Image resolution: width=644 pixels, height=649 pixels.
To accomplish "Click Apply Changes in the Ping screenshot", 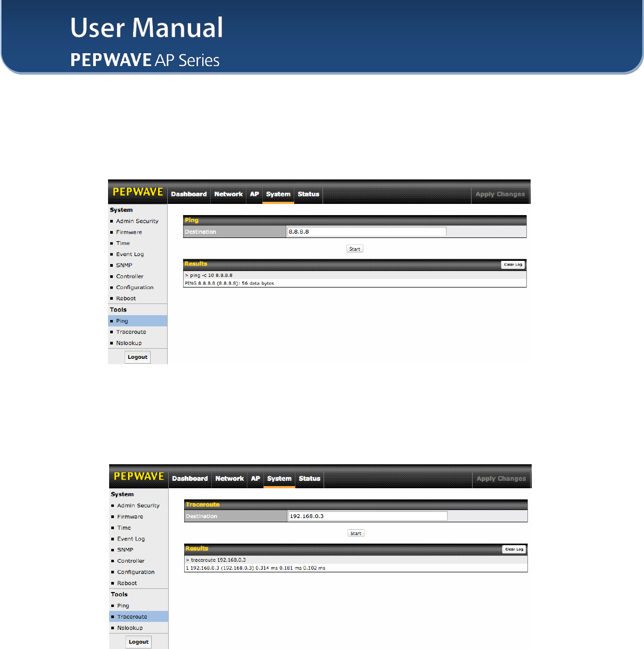I will (500, 194).
